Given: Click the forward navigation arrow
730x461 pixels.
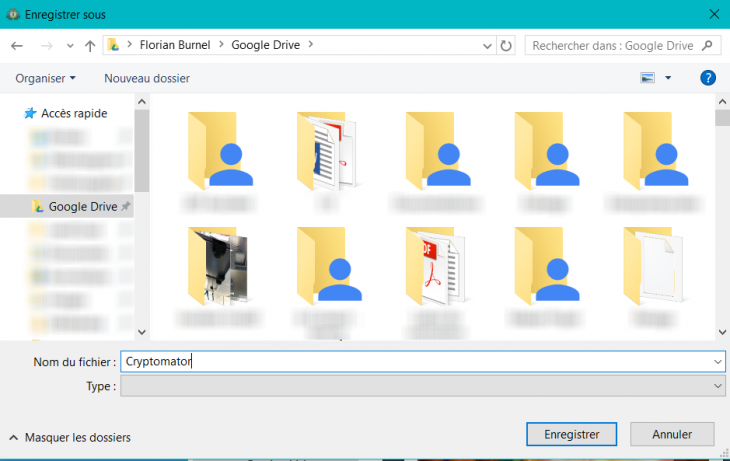Looking at the screenshot, I should click(47, 46).
